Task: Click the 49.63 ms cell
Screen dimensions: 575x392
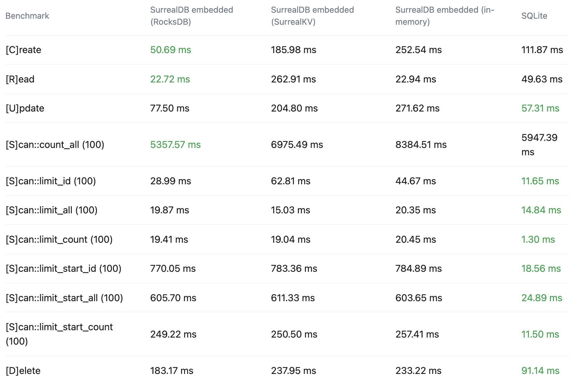Action: pos(542,79)
